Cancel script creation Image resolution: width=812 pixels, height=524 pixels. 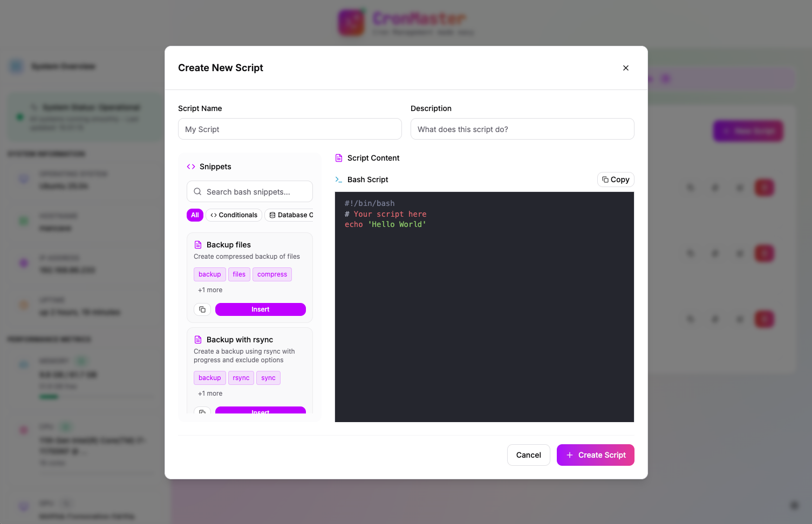pos(528,455)
